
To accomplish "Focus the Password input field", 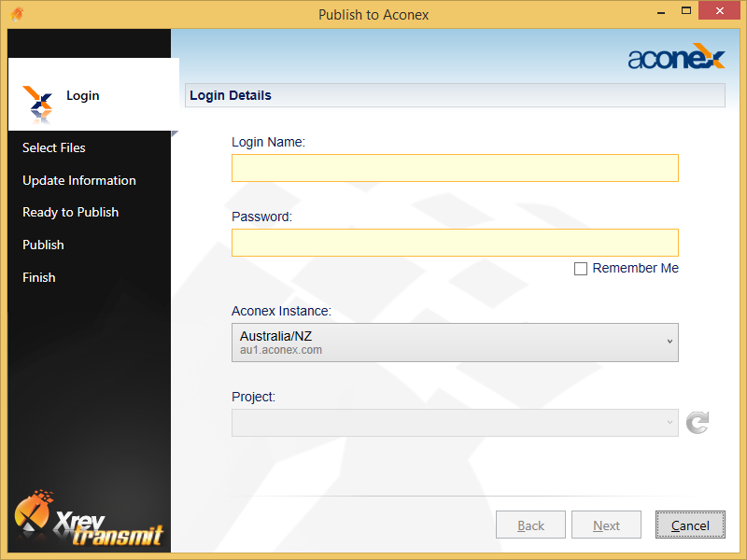I will (455, 243).
